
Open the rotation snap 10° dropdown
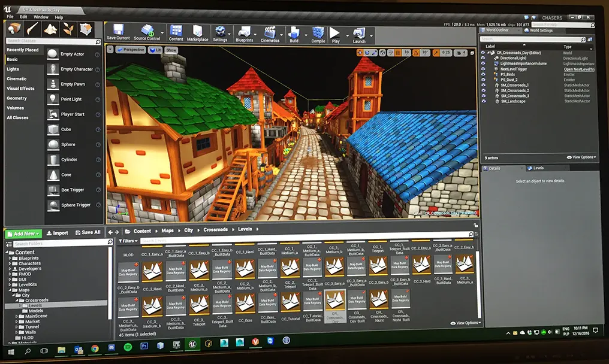click(425, 53)
